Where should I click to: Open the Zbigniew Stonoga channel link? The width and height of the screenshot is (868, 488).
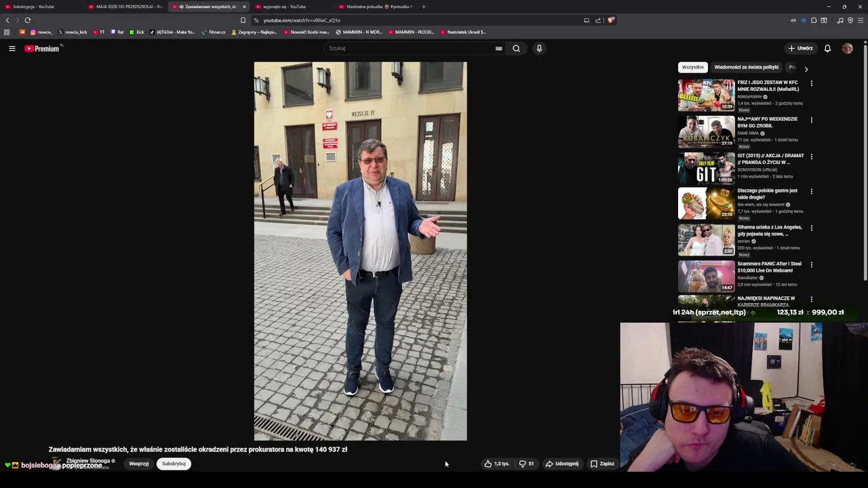coord(88,461)
